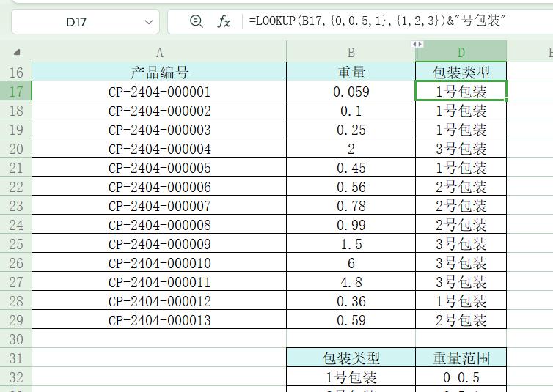This screenshot has height=392, width=553.
Task: Select 2号包装 cell in row 22
Action: pos(461,186)
